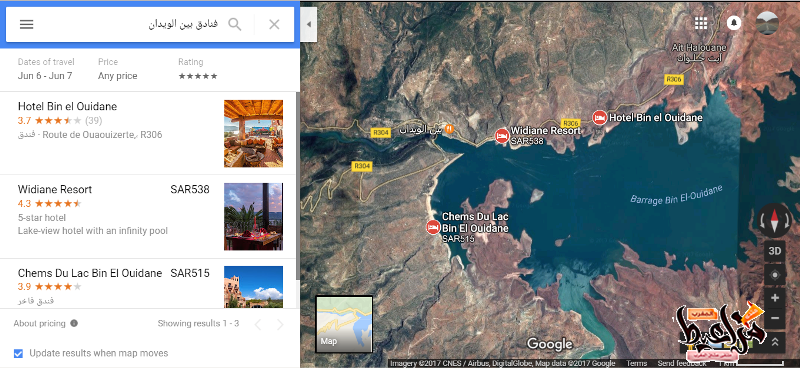The width and height of the screenshot is (800, 368).
Task: Zoom in with the plus button
Action: [x=775, y=298]
